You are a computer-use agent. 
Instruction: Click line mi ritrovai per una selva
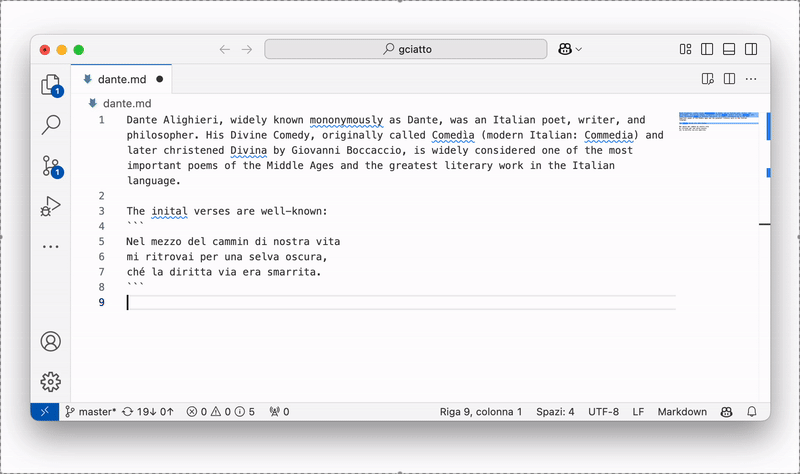(227, 257)
